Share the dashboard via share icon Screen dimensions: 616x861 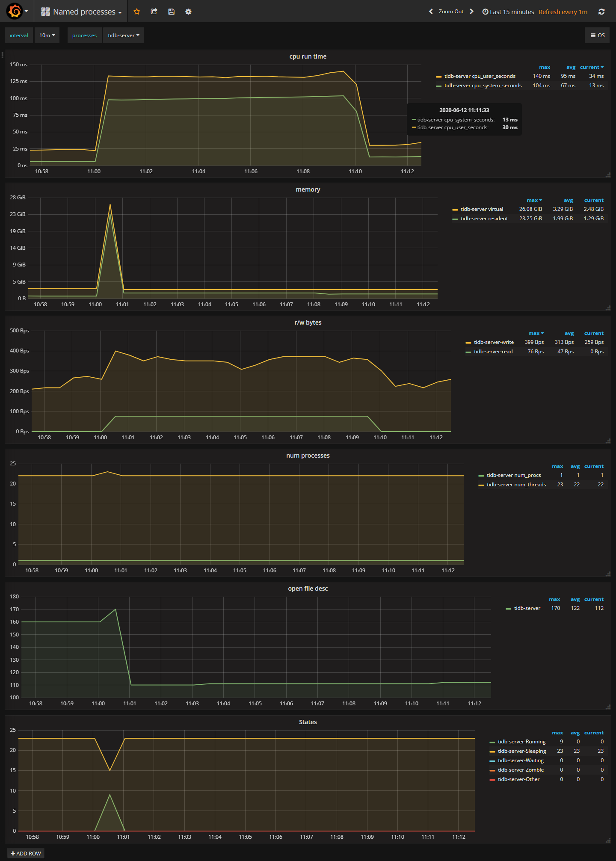point(154,12)
